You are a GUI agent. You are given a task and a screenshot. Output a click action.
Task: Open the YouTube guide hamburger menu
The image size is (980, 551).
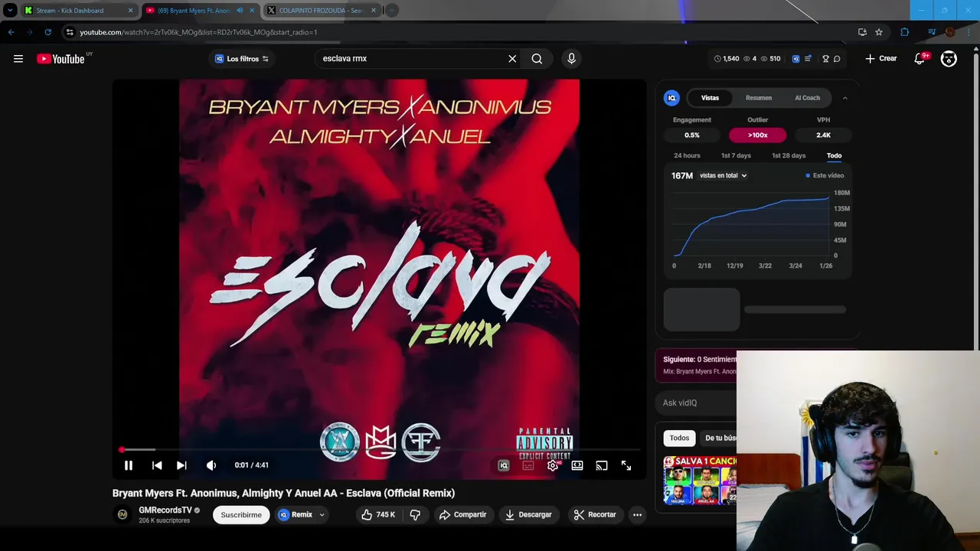[x=18, y=59]
